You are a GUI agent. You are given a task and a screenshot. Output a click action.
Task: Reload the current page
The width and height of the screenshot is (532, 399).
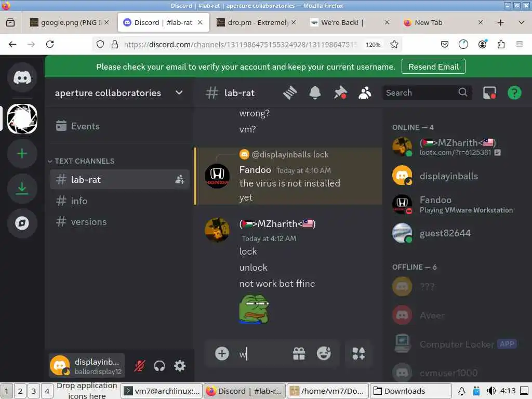click(50, 44)
